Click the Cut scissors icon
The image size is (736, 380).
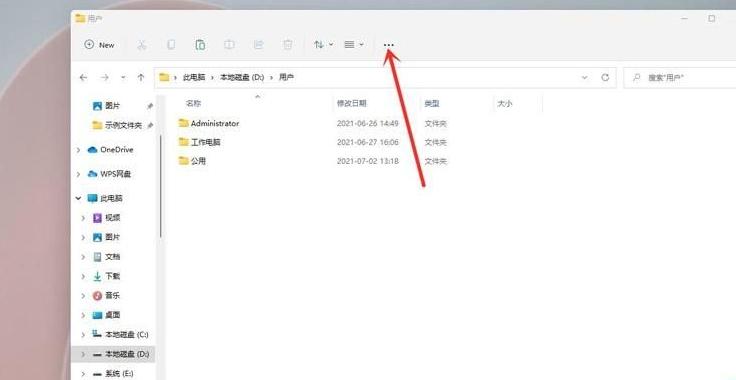(x=142, y=45)
